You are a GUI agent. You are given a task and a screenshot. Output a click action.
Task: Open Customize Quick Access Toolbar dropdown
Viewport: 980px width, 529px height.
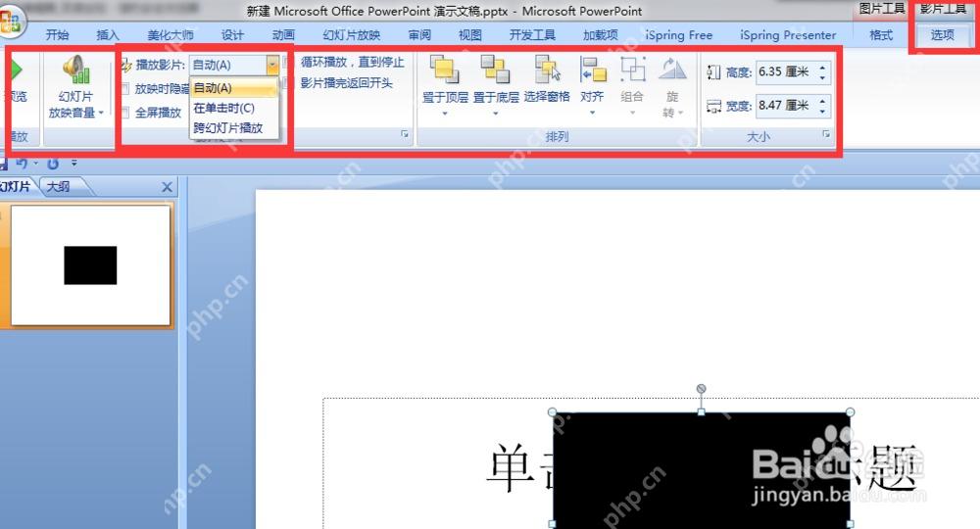coord(73,163)
